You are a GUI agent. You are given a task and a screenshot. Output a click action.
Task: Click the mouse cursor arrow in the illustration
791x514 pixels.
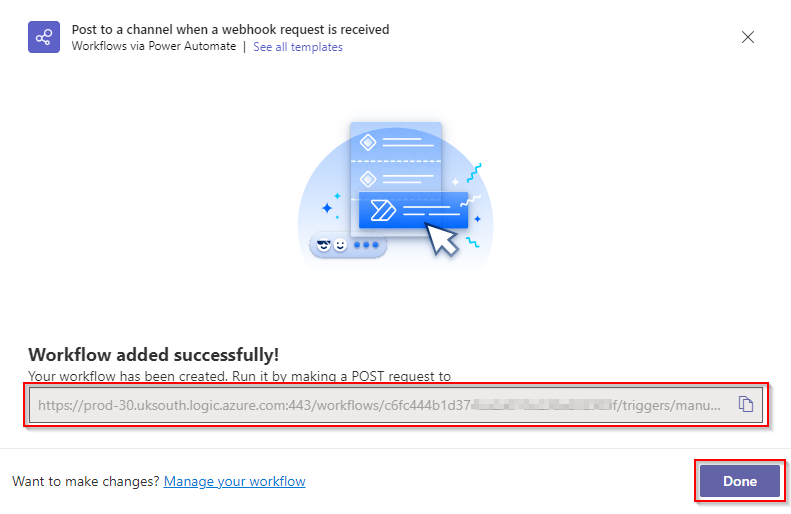(441, 239)
